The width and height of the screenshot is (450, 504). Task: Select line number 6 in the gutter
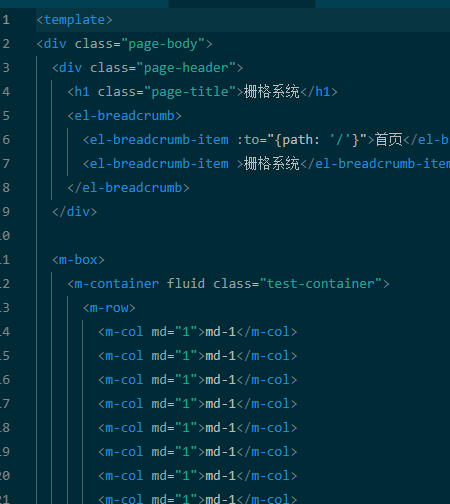pos(6,140)
